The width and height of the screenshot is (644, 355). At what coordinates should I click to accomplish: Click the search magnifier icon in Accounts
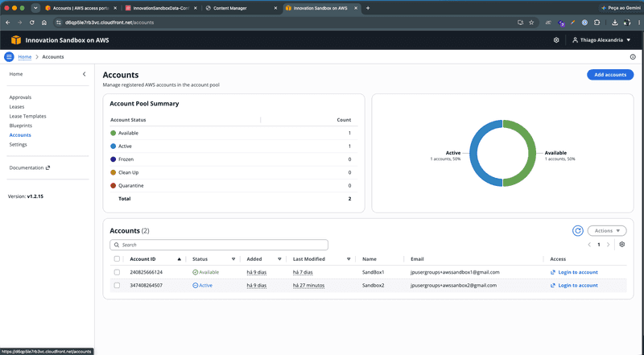point(117,245)
